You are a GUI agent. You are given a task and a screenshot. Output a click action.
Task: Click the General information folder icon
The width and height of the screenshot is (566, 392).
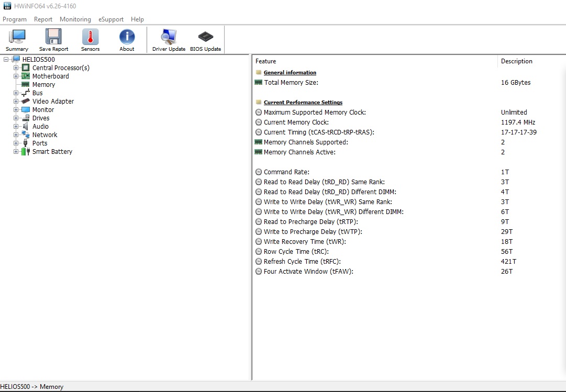pyautogui.click(x=259, y=72)
